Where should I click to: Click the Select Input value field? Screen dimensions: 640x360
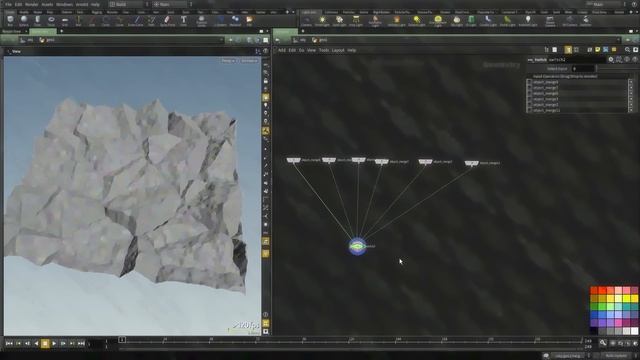click(583, 69)
